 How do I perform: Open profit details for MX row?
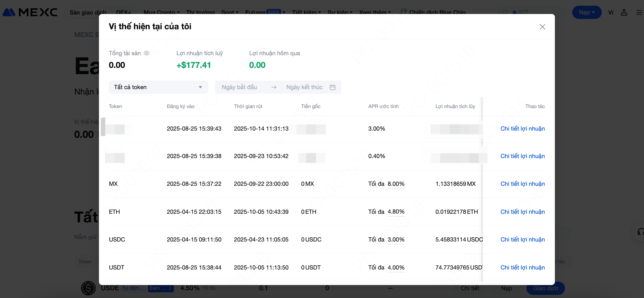tap(522, 184)
